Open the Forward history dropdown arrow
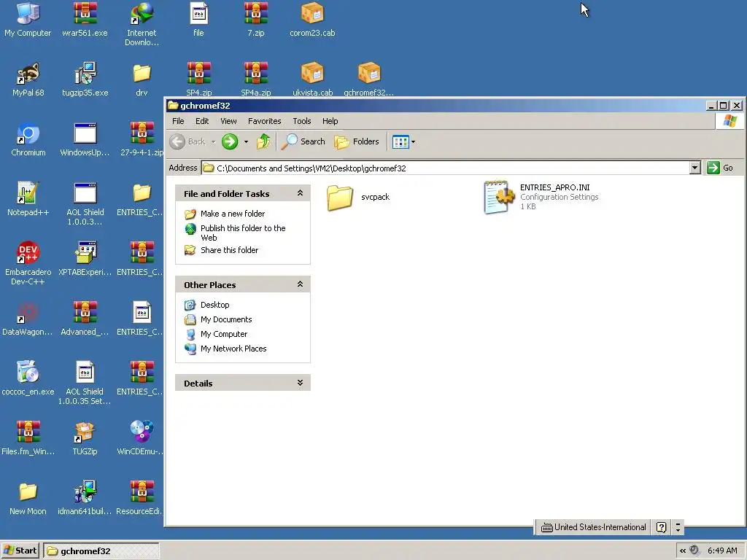Viewport: 747px width, 560px height. (x=246, y=141)
